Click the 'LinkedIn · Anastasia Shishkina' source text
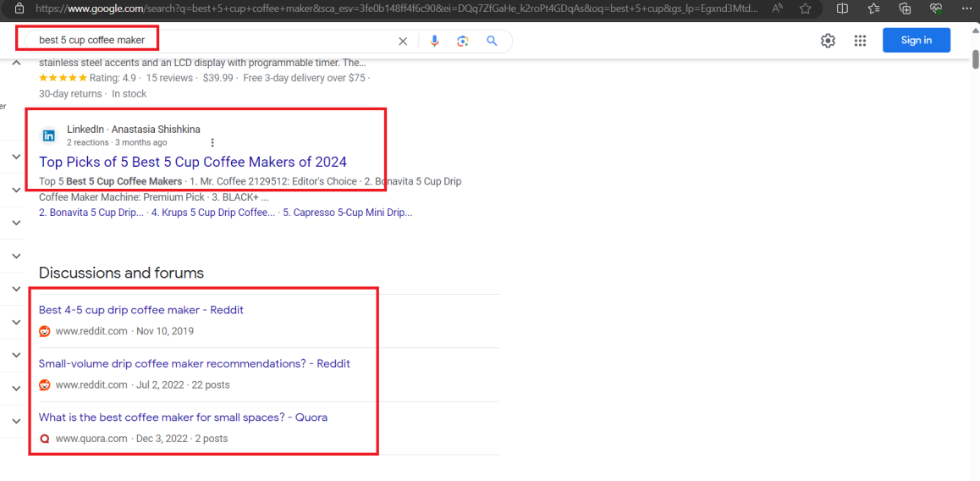This screenshot has height=481, width=980. [x=134, y=130]
